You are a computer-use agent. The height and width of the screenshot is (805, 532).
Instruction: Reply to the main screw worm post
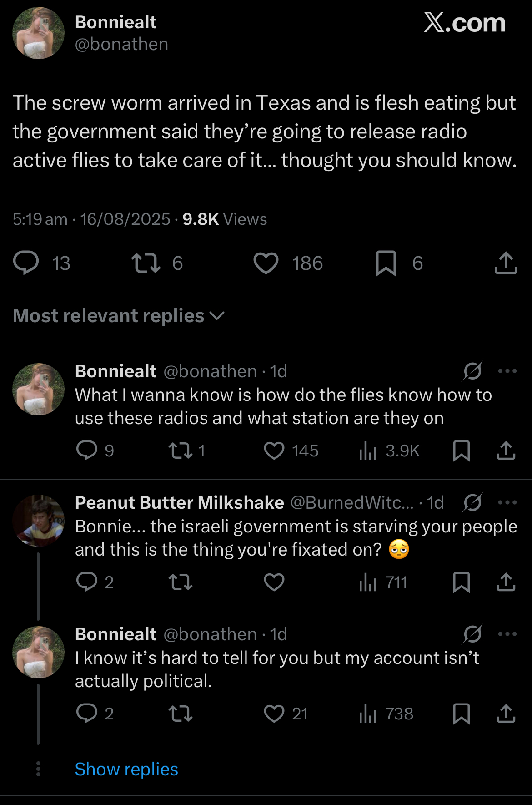[26, 263]
